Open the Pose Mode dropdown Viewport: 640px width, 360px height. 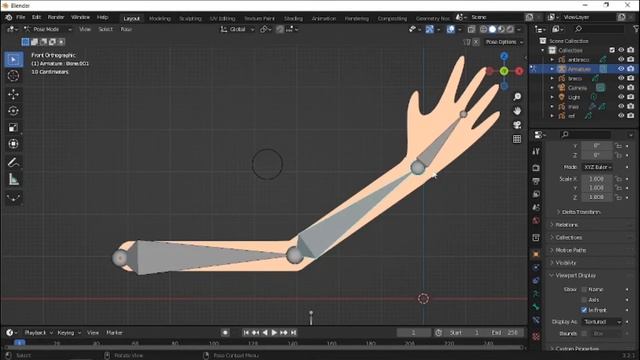click(x=47, y=29)
